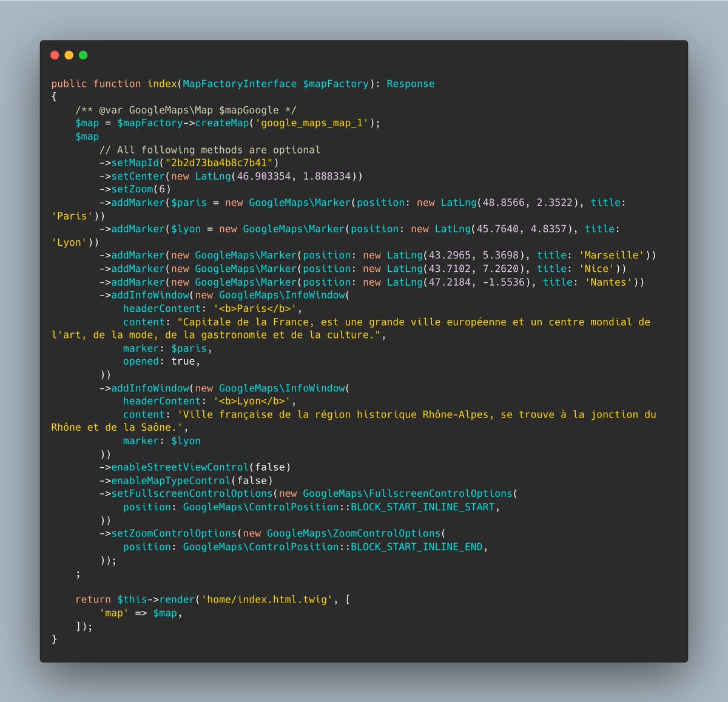Viewport: 728px width, 702px height.
Task: Click the setFullscreenControlOptions method
Action: point(192,494)
